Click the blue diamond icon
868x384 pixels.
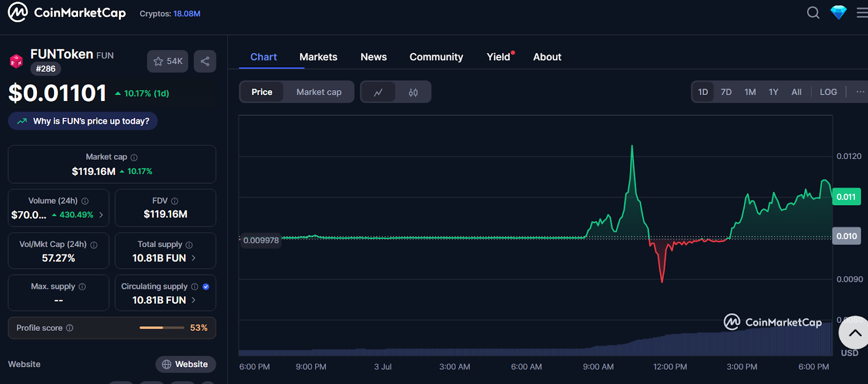(838, 12)
